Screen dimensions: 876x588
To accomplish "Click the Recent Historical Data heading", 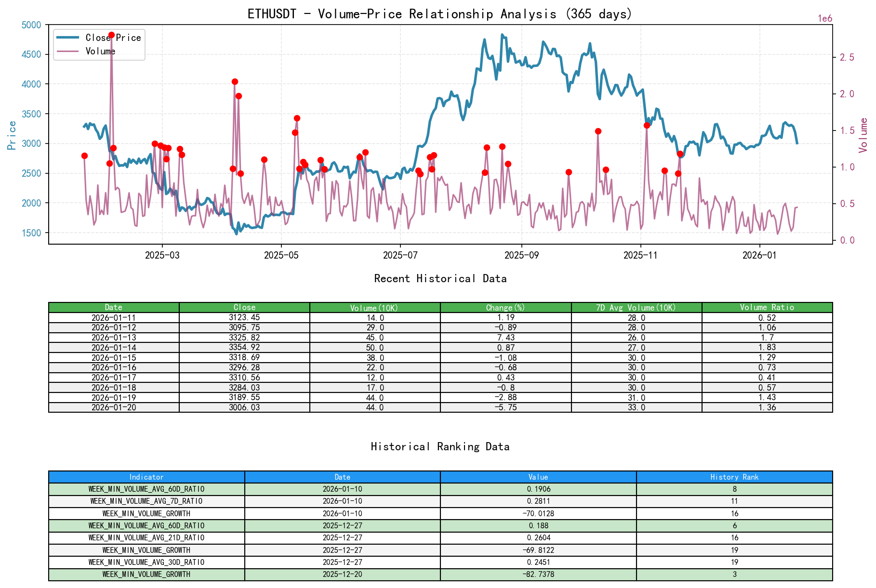I will (x=440, y=278).
